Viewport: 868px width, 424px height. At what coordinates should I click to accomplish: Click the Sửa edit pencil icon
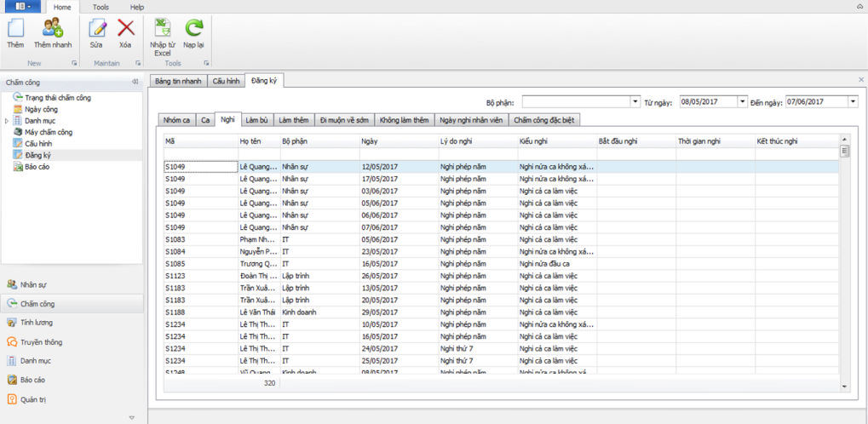(97, 29)
